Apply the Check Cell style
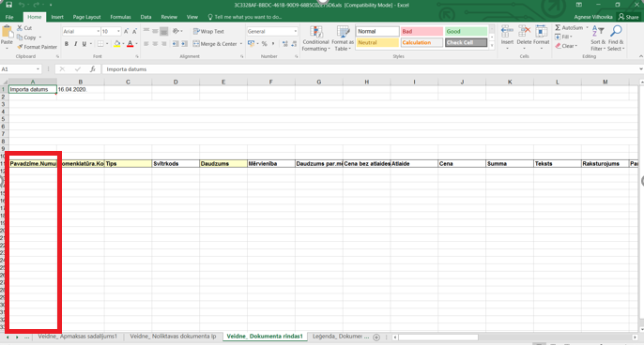 click(467, 43)
